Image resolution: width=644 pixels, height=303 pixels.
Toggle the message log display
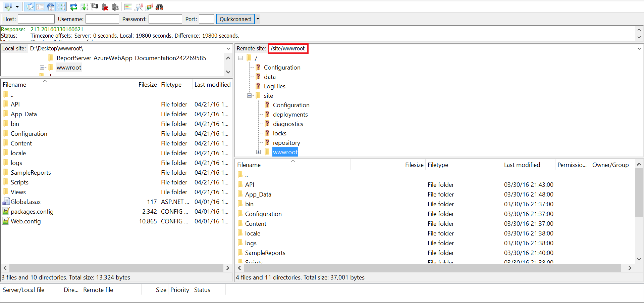click(30, 7)
